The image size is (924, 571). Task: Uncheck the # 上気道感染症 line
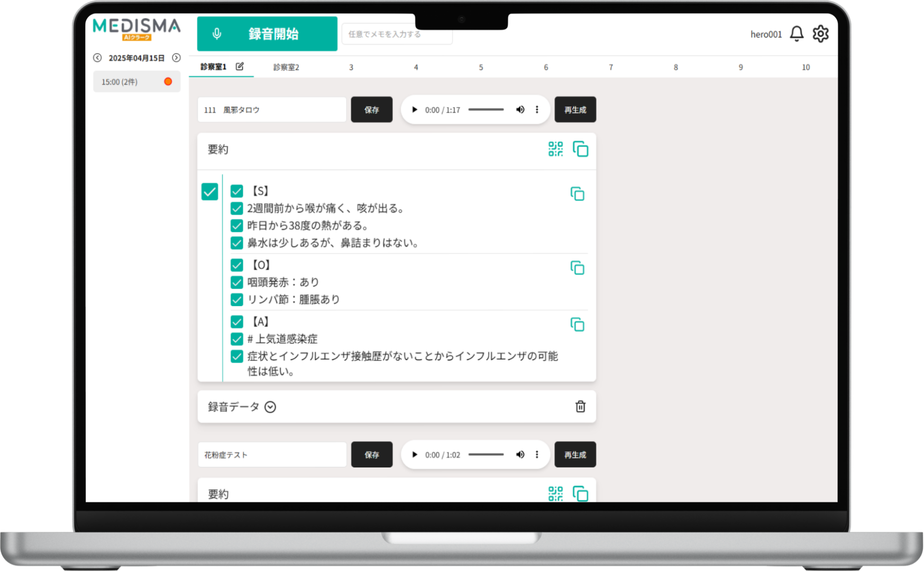pos(236,339)
